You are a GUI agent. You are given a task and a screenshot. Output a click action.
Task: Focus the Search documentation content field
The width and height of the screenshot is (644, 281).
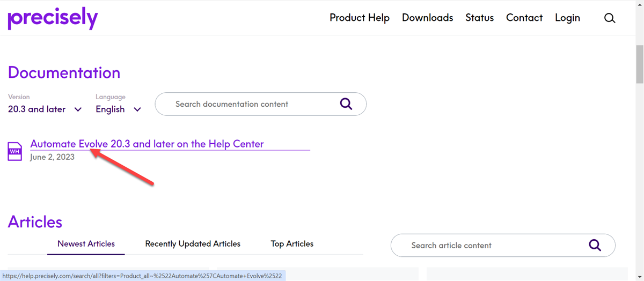261,104
